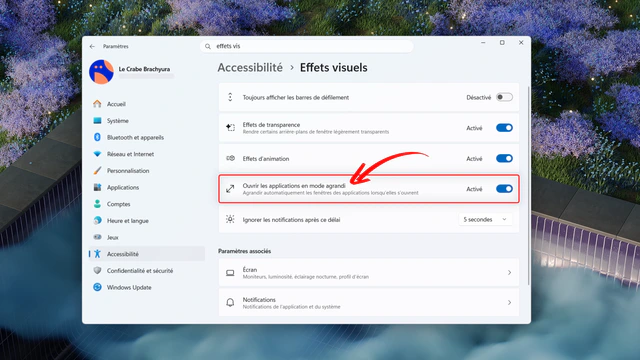Click the Réseau et Internet wifi icon
This screenshot has height=360, width=640.
point(97,154)
